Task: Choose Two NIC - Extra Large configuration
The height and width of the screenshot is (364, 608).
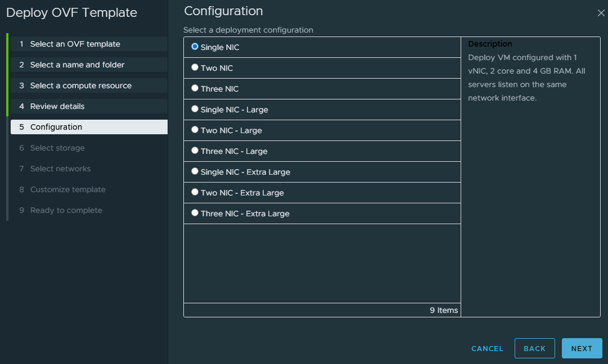Action: [x=195, y=192]
